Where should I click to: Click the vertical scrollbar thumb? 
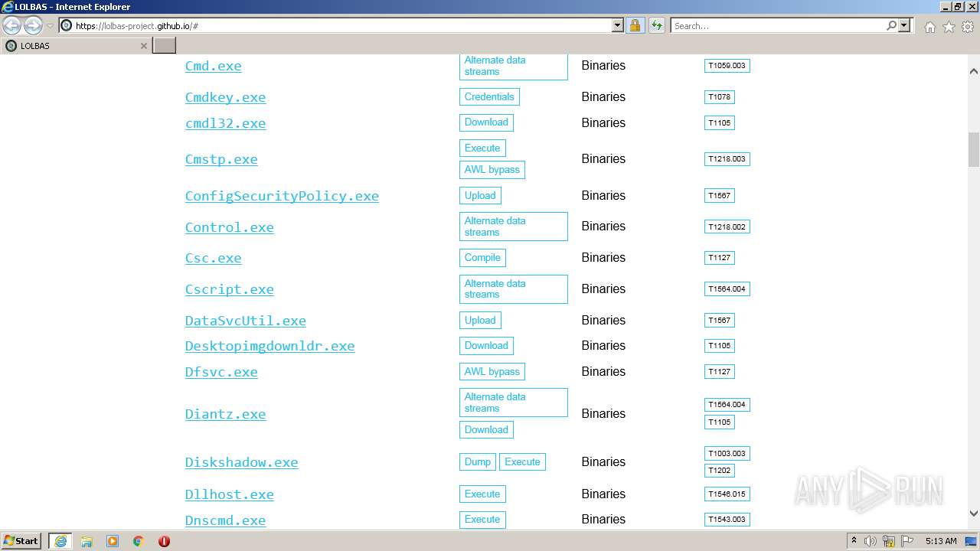[x=974, y=149]
